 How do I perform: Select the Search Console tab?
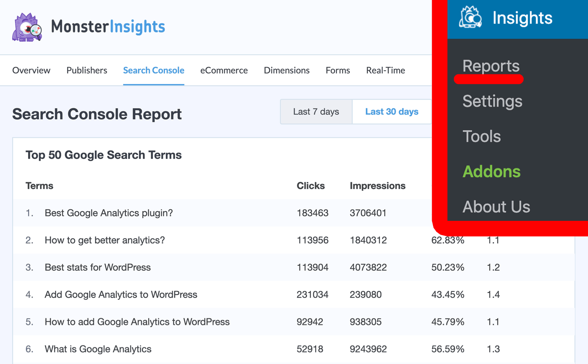click(x=154, y=71)
